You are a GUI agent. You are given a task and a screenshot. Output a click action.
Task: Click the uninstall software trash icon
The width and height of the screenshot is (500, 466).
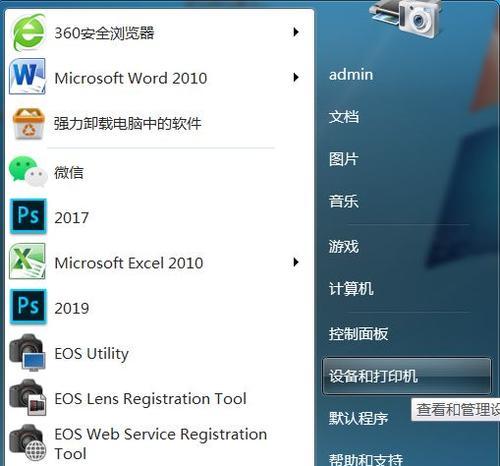[x=28, y=123]
